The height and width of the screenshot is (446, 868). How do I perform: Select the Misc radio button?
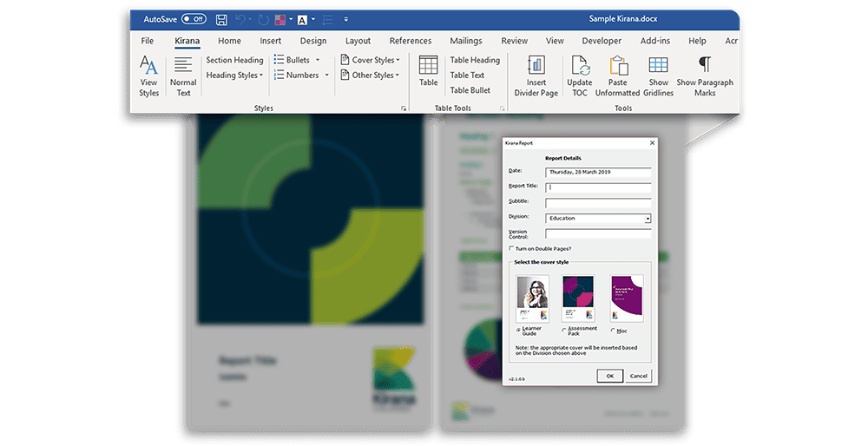point(613,331)
